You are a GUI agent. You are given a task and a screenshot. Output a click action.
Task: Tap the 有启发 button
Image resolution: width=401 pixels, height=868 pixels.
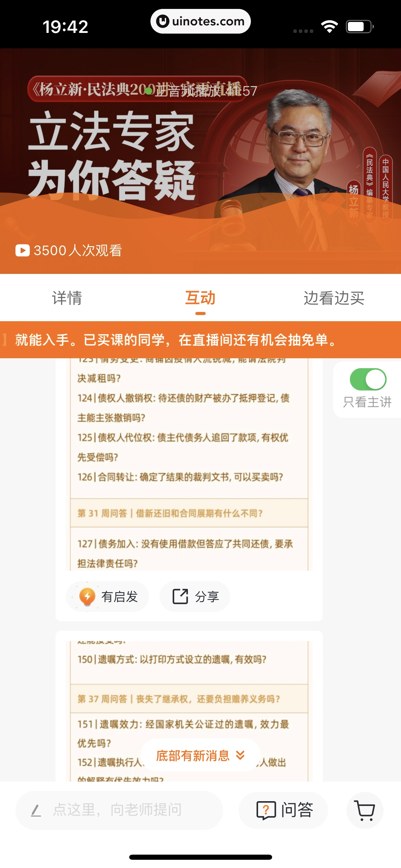[x=107, y=596]
